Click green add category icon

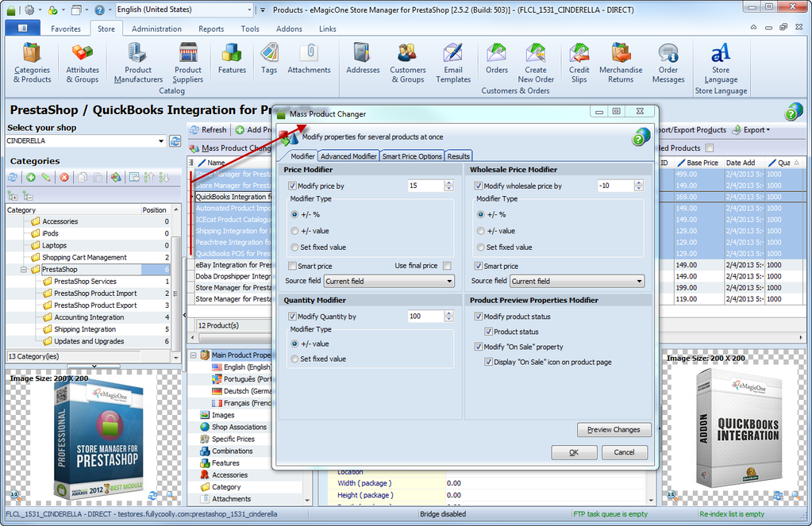click(31, 178)
